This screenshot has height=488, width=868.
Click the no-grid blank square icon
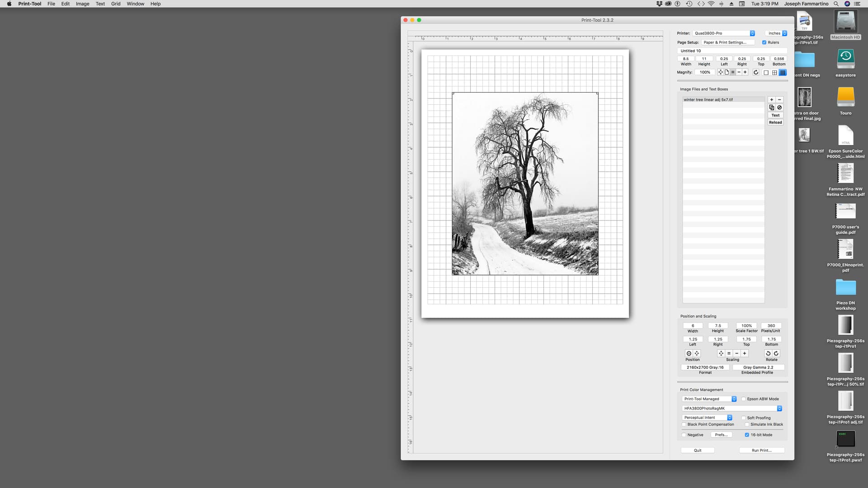pyautogui.click(x=766, y=72)
